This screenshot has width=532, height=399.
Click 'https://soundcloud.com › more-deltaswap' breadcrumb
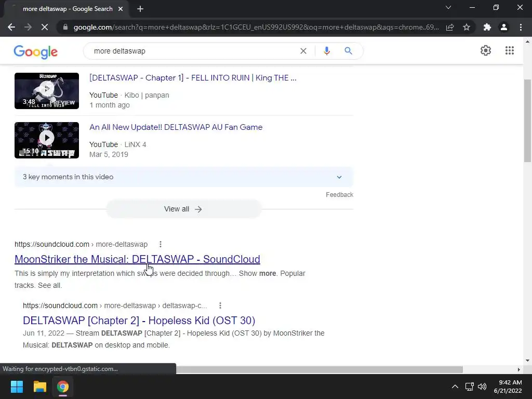[81, 244]
